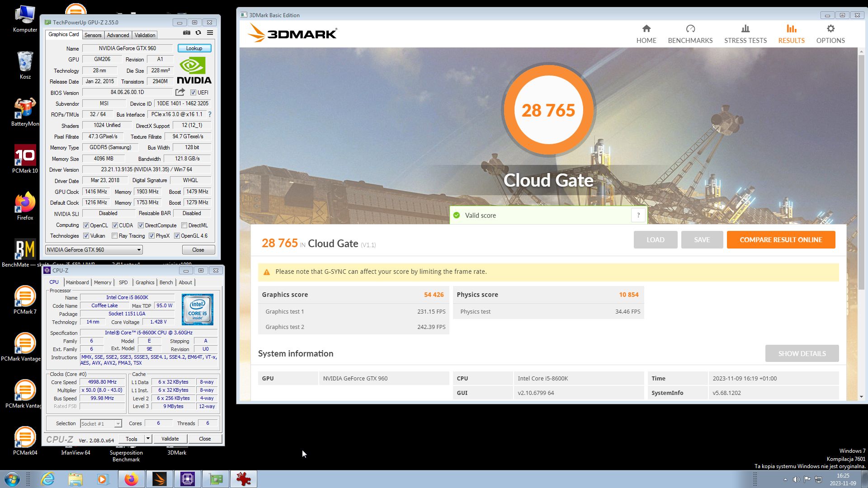Open the GPU selection dropdown in GPU-Z
This screenshot has height=488, width=868.
(94, 250)
